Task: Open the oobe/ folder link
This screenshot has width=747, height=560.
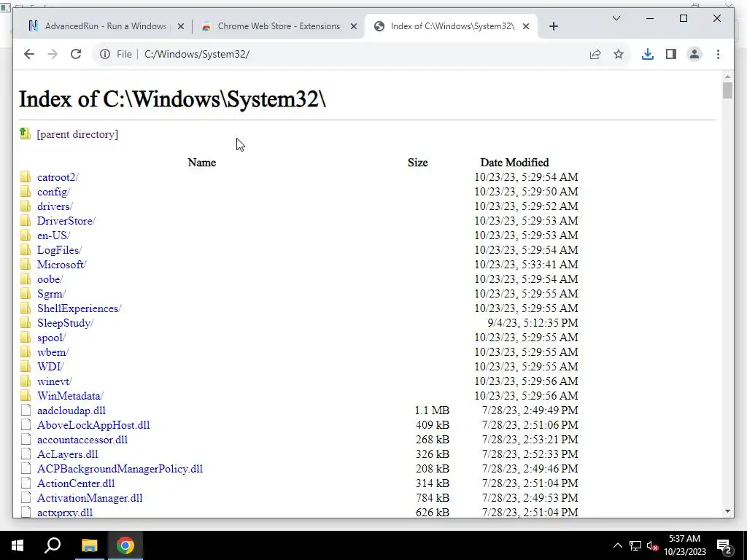Action: 50,279
